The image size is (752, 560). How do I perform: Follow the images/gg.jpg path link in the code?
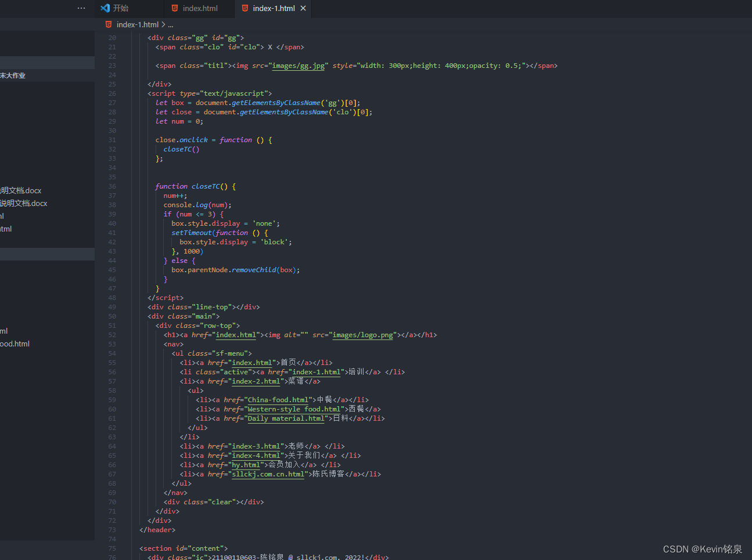[x=298, y=66]
